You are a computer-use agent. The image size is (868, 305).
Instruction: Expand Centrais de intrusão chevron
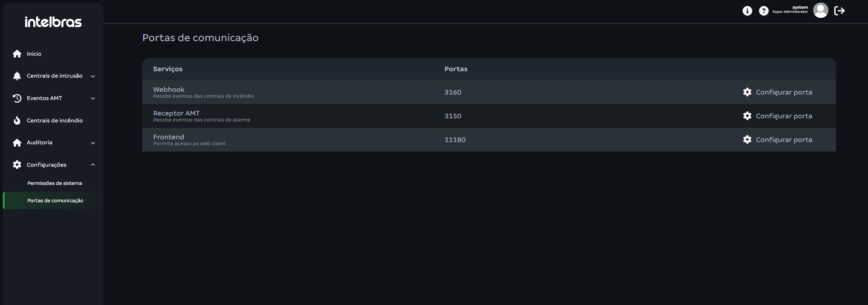point(93,76)
